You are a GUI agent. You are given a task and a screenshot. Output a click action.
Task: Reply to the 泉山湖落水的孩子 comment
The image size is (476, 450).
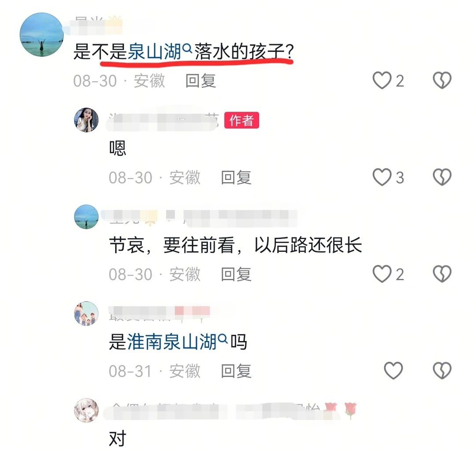tap(201, 81)
